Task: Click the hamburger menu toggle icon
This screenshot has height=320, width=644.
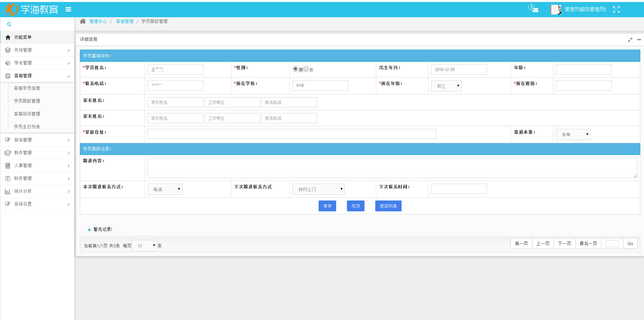Action: [68, 9]
